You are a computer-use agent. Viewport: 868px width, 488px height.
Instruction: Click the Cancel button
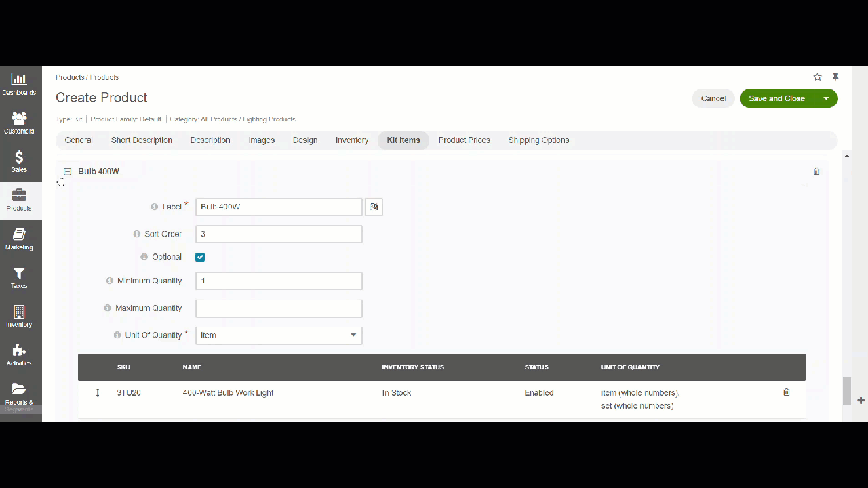[x=713, y=98]
